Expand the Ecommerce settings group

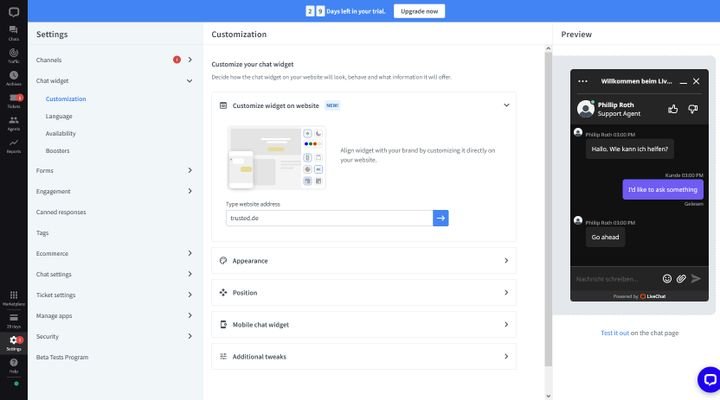[x=190, y=253]
